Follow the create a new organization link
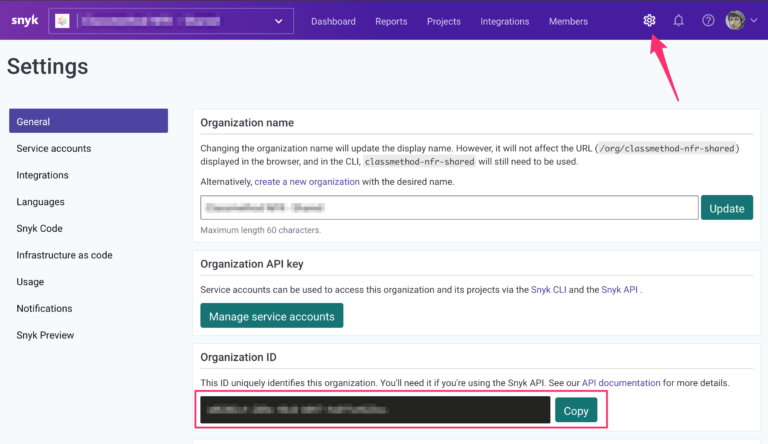This screenshot has width=768, height=444. point(307,182)
